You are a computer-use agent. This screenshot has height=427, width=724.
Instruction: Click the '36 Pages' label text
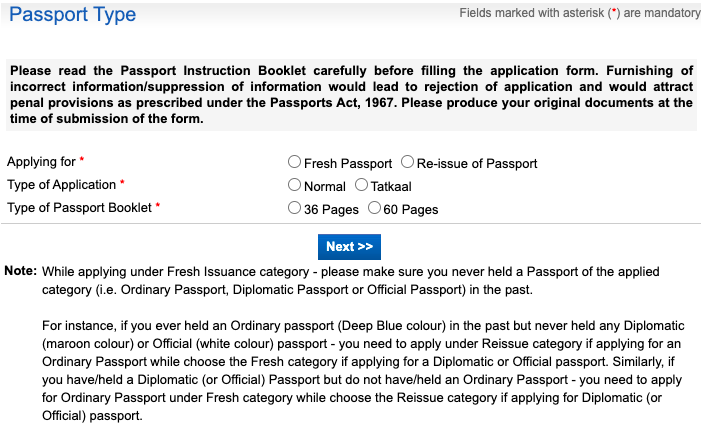[x=331, y=210]
